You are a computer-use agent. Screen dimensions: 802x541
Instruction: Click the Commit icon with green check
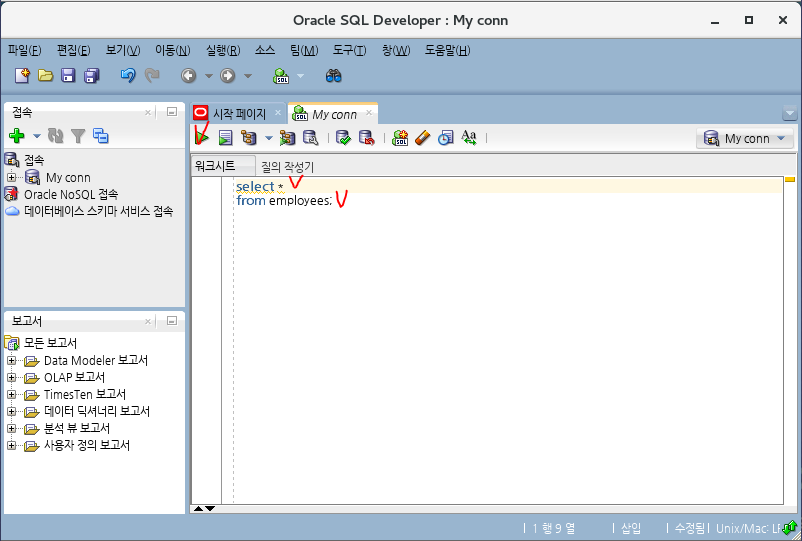pyautogui.click(x=343, y=138)
